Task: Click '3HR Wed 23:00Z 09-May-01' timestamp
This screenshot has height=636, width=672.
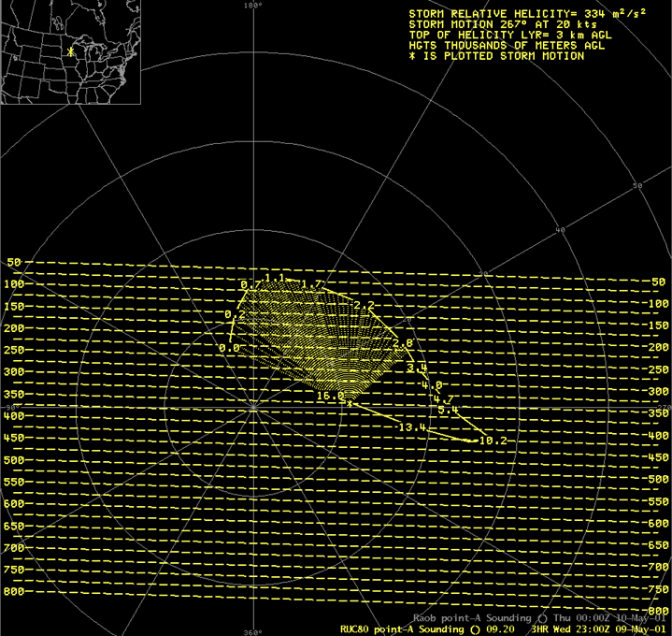Action: pyautogui.click(x=599, y=629)
